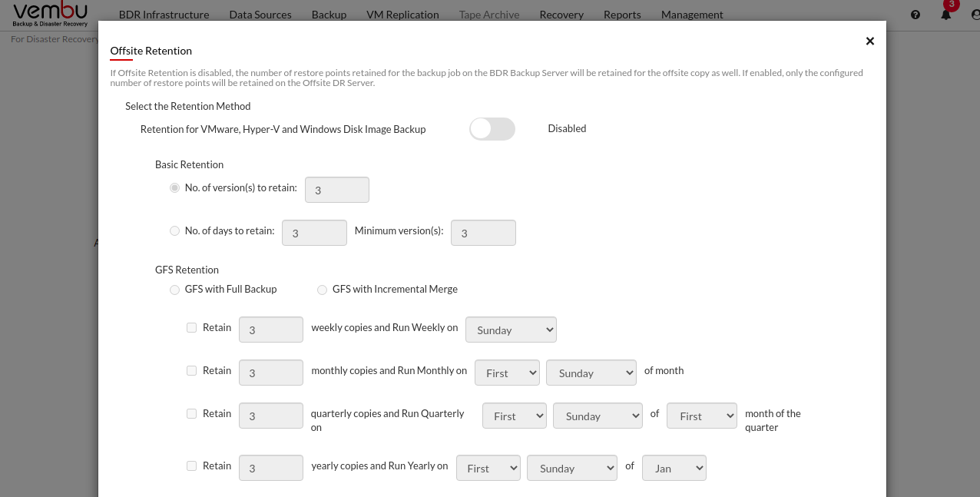Open the BDR Infrastructure menu

tap(164, 15)
